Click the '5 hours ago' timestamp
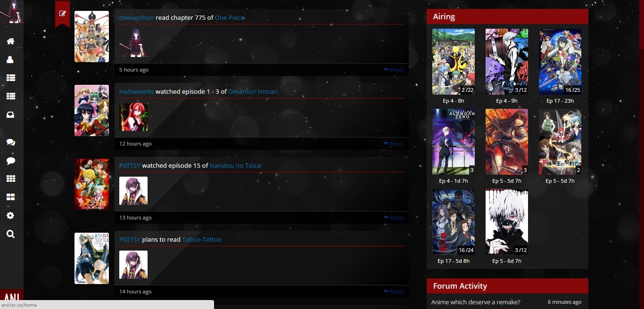The width and height of the screenshot is (644, 309). (x=133, y=70)
